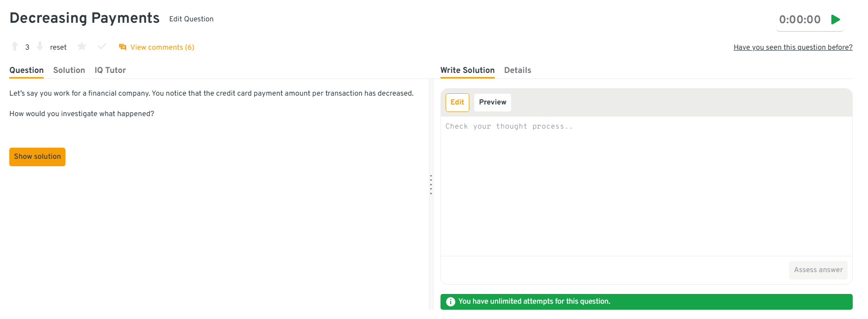Switch to the Details tab
The image size is (868, 319).
[x=518, y=70]
